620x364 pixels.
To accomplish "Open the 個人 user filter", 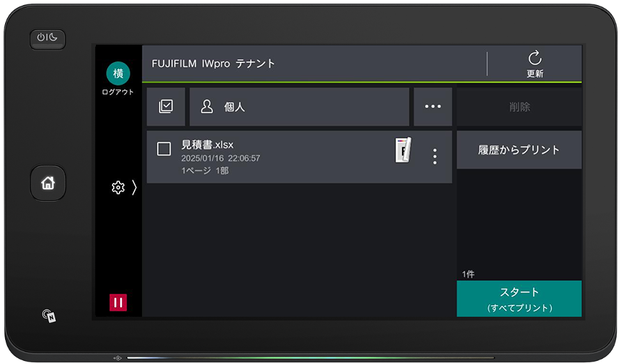I will [x=299, y=107].
